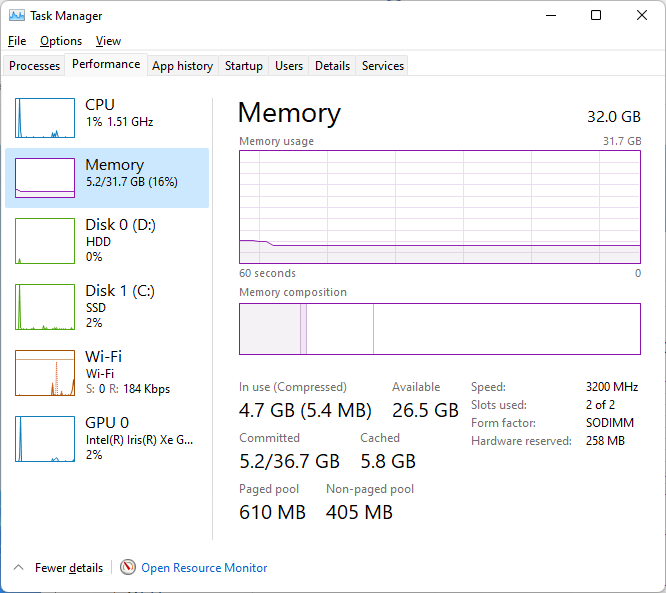Switch to the App history tab

[x=183, y=66]
